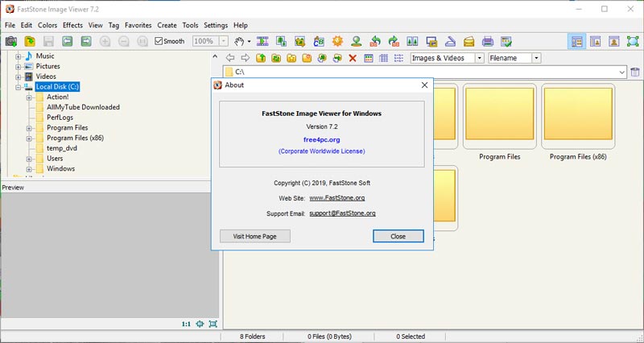The width and height of the screenshot is (644, 343).
Task: Click the 1:1 actual size preview button
Action: coord(186,324)
